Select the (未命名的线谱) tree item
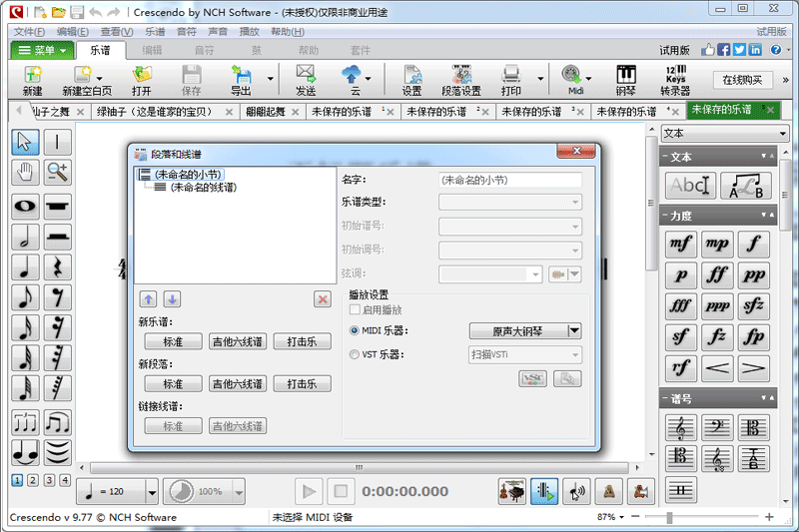 coord(203,188)
